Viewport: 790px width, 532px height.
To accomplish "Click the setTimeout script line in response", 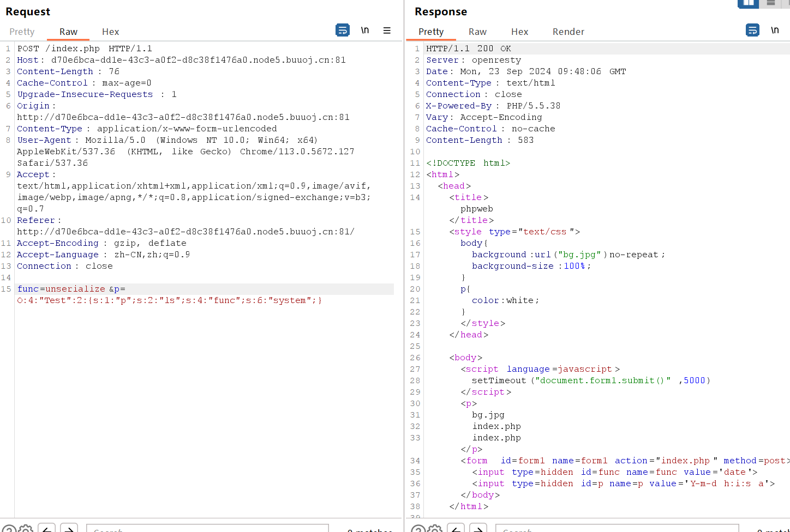I will point(591,380).
